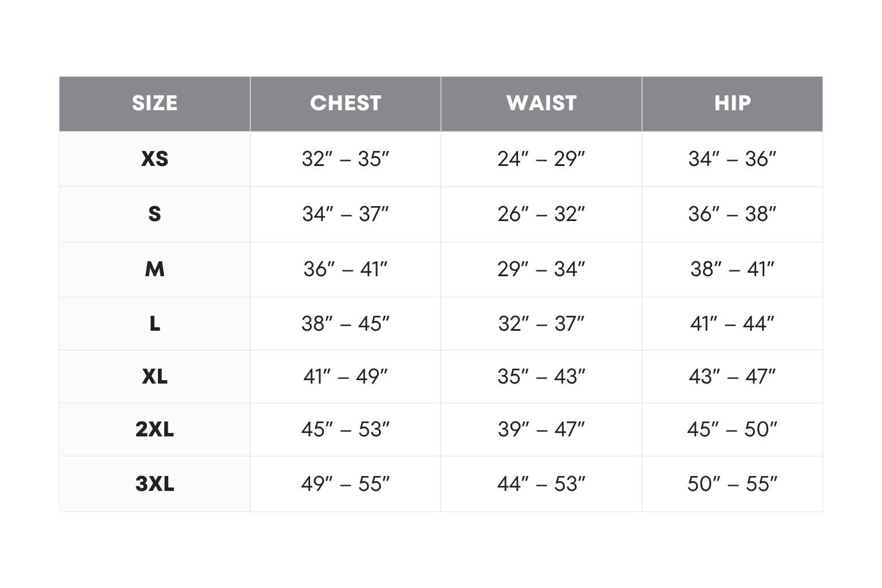Click the M size row label
This screenshot has height=588, width=882.
154,269
